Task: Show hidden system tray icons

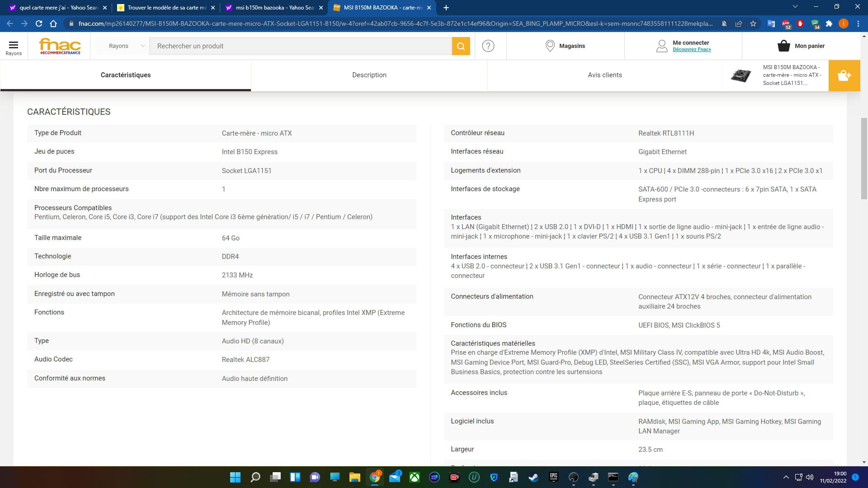Action: (786, 477)
